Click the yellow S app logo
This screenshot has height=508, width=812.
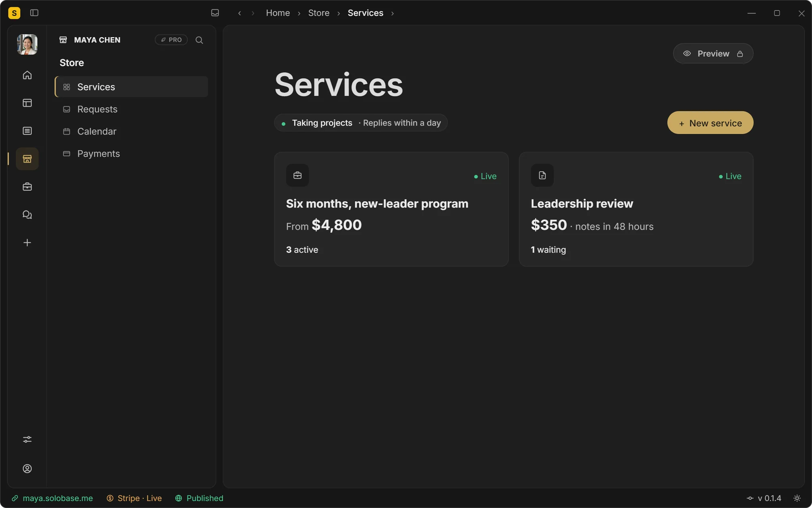(x=14, y=13)
